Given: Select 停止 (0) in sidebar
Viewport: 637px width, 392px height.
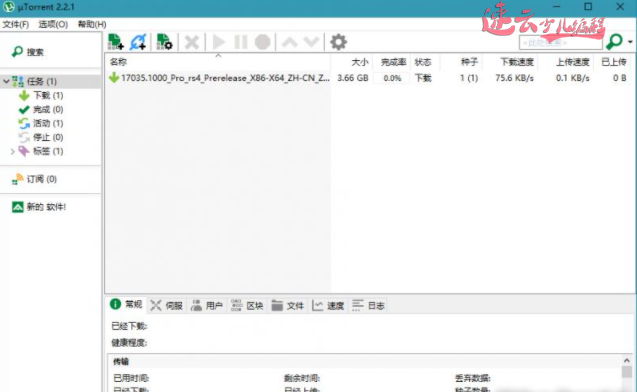Looking at the screenshot, I should (48, 137).
